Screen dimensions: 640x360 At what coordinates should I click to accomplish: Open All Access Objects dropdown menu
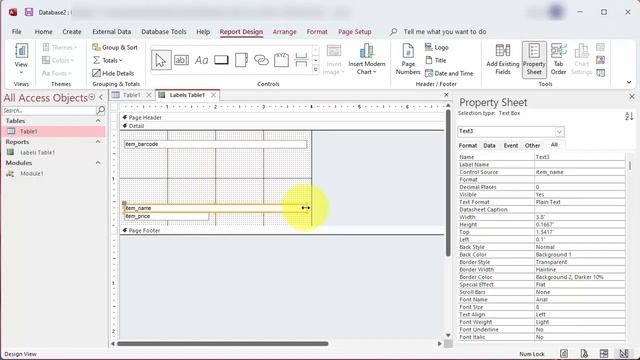(x=92, y=97)
